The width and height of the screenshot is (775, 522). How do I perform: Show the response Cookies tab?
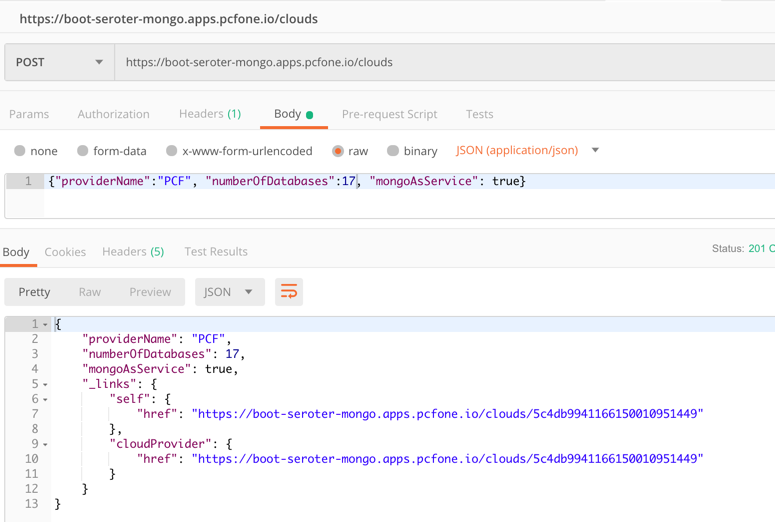pyautogui.click(x=65, y=252)
